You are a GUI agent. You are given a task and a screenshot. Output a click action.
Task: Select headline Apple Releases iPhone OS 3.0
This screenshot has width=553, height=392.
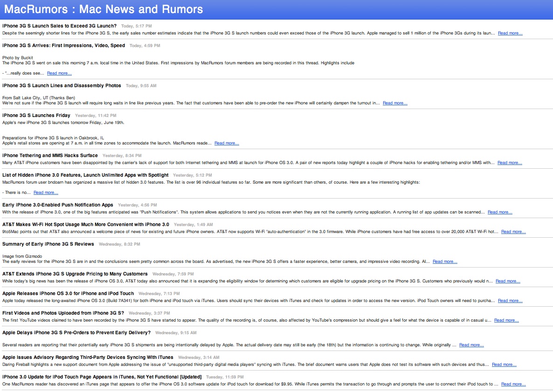[68, 294]
